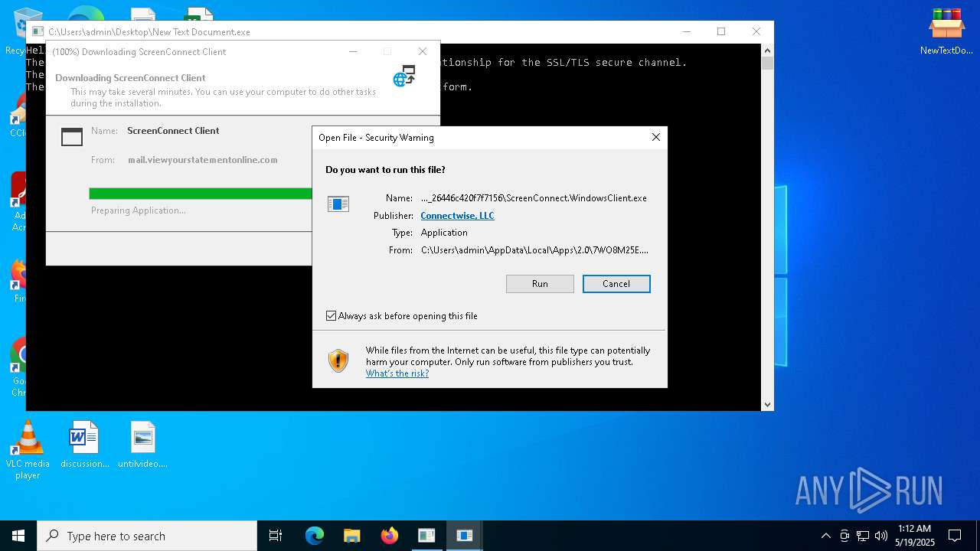Screen dimensions: 980x551
Task: Select the untilvideo... image file icon
Action: pos(143,445)
